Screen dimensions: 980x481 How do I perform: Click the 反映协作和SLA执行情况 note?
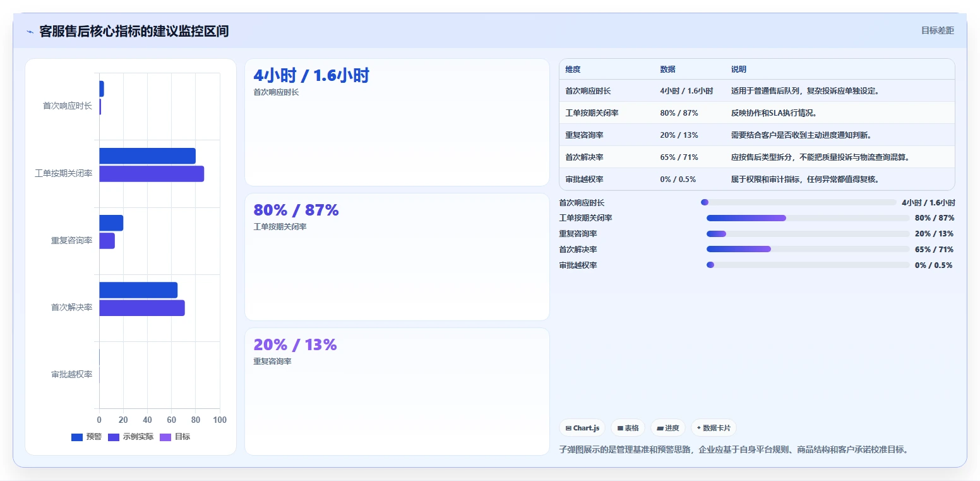click(x=774, y=113)
